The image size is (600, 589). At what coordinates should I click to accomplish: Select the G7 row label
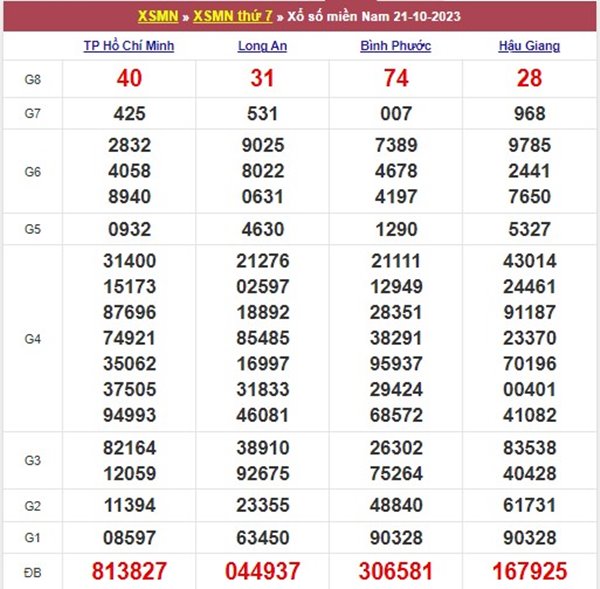pyautogui.click(x=33, y=113)
